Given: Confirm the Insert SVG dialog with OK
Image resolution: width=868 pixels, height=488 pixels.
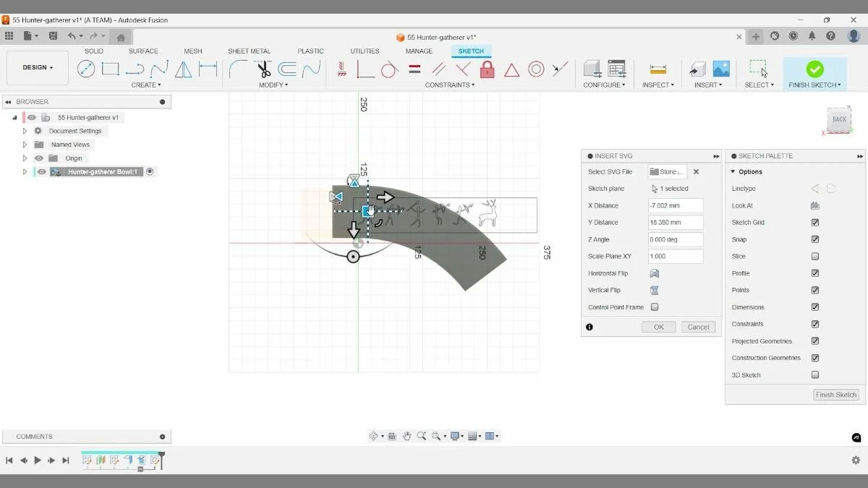Looking at the screenshot, I should [x=658, y=327].
